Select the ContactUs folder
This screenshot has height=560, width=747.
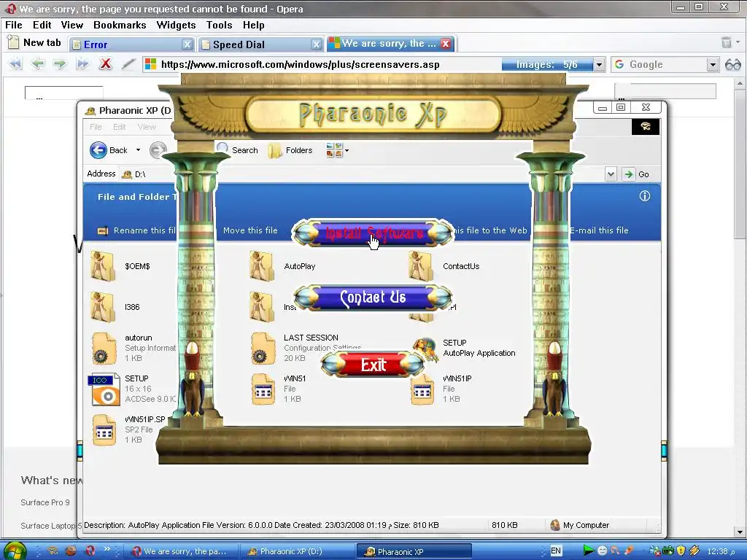tap(444, 266)
